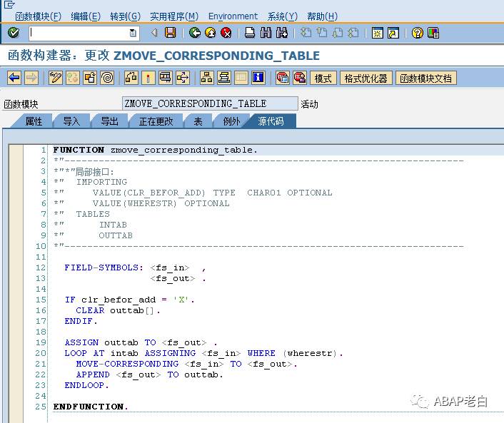
Task: Toggle the session breakpoint stop icon
Action: 283,78
